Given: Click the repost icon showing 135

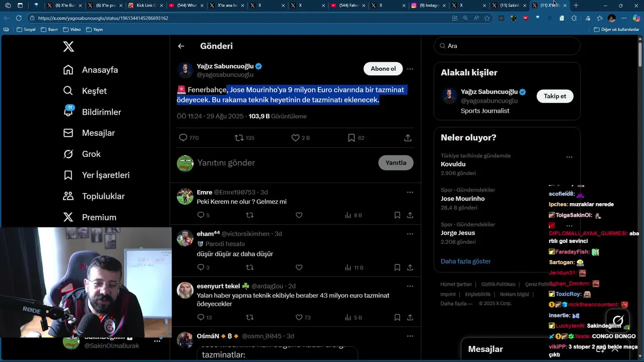Looking at the screenshot, I should (x=245, y=138).
